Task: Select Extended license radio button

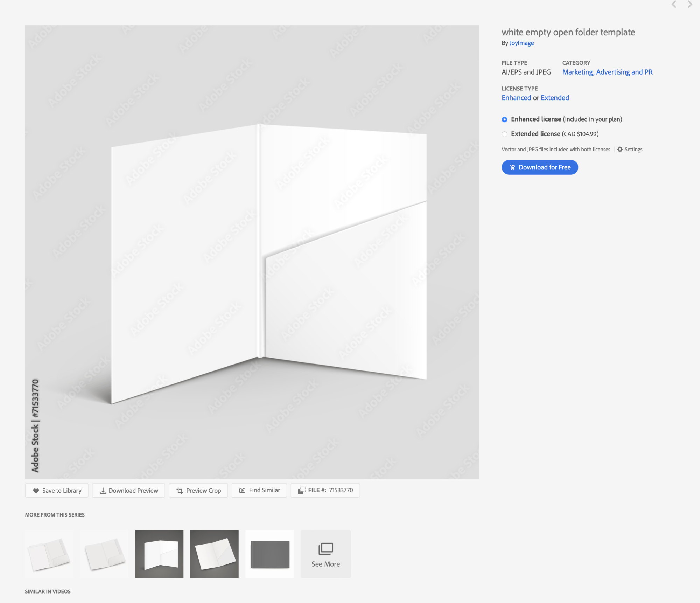Action: click(504, 133)
